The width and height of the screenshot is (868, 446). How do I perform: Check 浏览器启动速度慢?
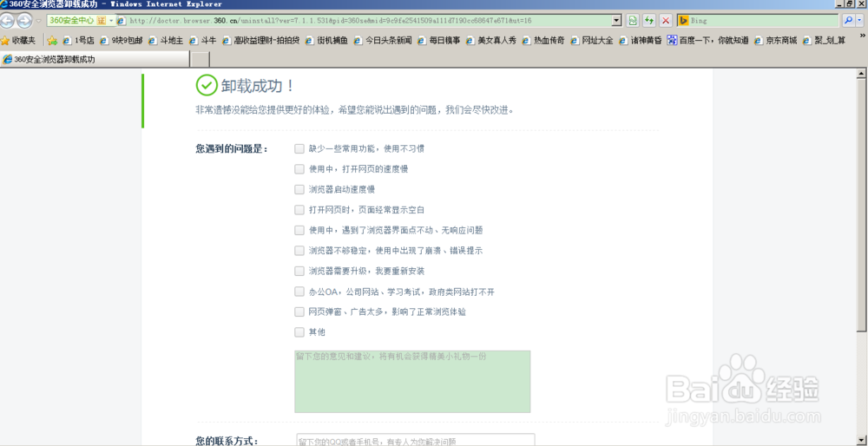coord(299,189)
